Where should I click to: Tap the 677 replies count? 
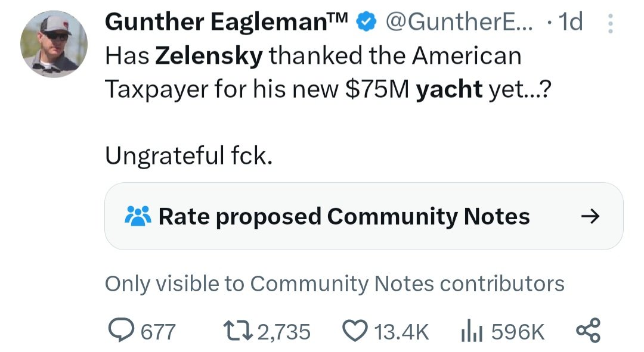[158, 332]
